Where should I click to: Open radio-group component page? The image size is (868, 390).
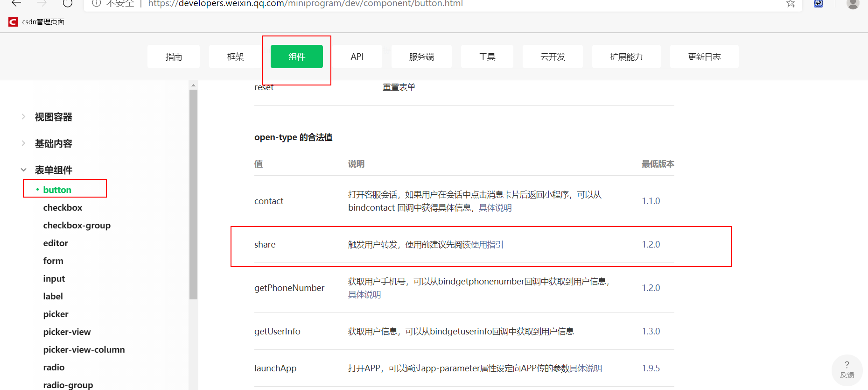(x=68, y=385)
